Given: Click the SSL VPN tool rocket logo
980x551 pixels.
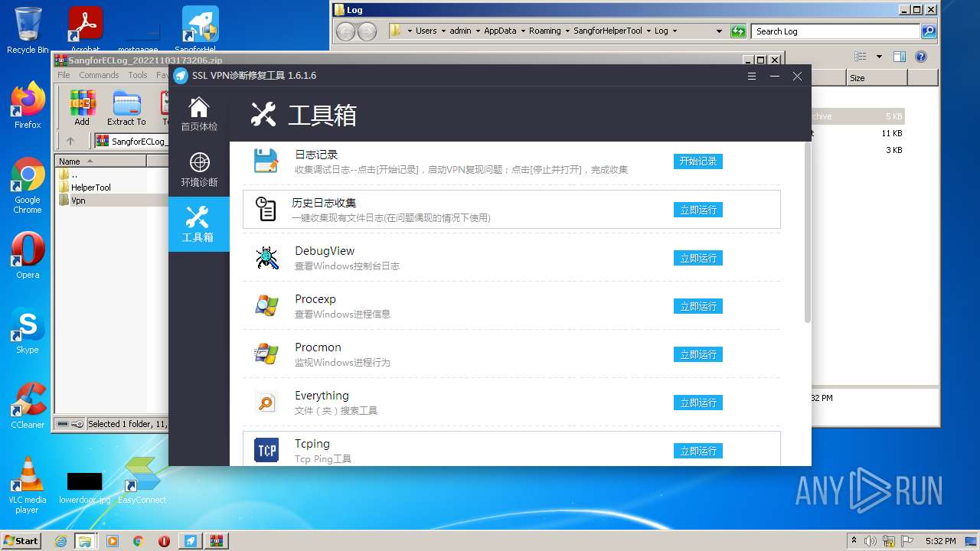Looking at the screenshot, I should point(181,76).
